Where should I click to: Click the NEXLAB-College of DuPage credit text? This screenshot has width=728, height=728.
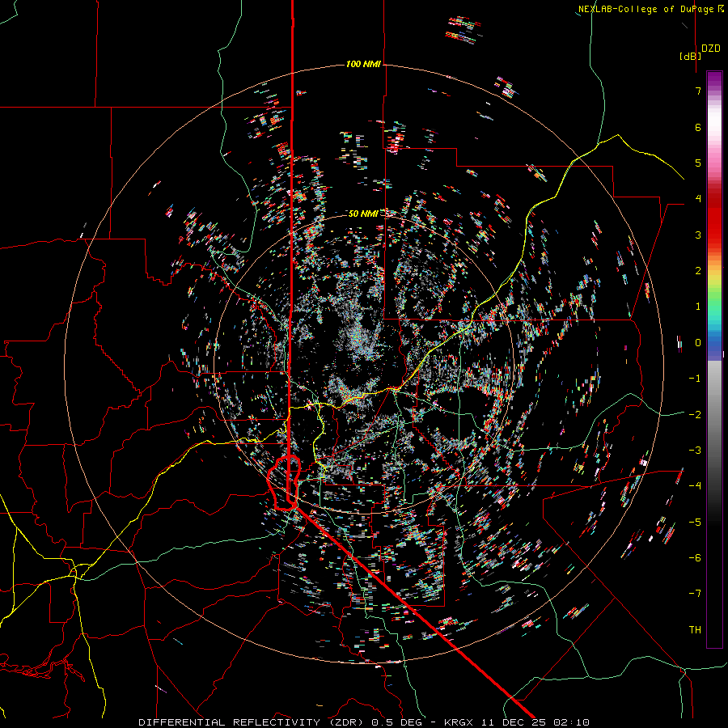(x=645, y=9)
